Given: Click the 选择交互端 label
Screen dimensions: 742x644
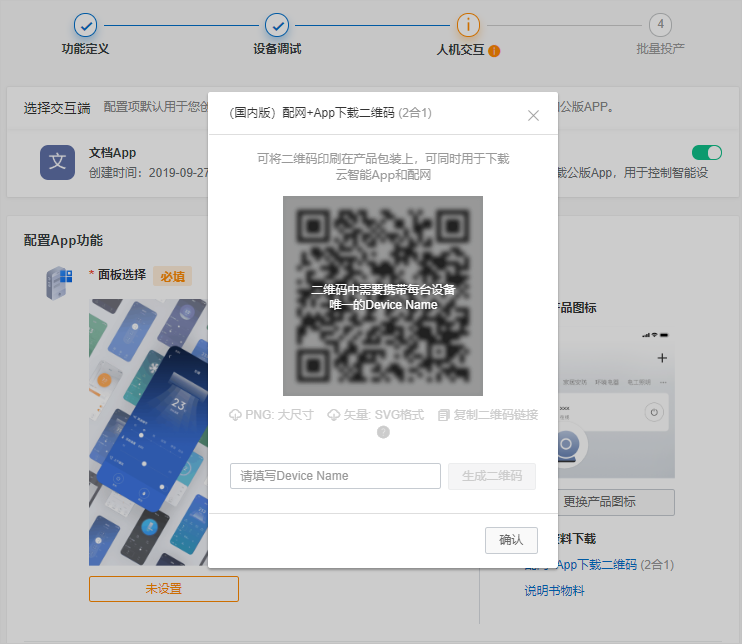Looking at the screenshot, I should pyautogui.click(x=57, y=108).
